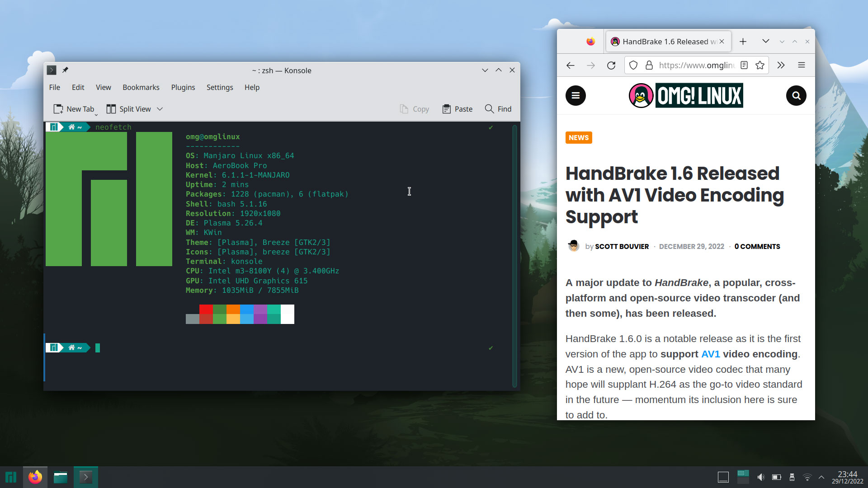The width and height of the screenshot is (868, 488).
Task: Click the AV1 hyperlink in the article
Action: click(710, 354)
